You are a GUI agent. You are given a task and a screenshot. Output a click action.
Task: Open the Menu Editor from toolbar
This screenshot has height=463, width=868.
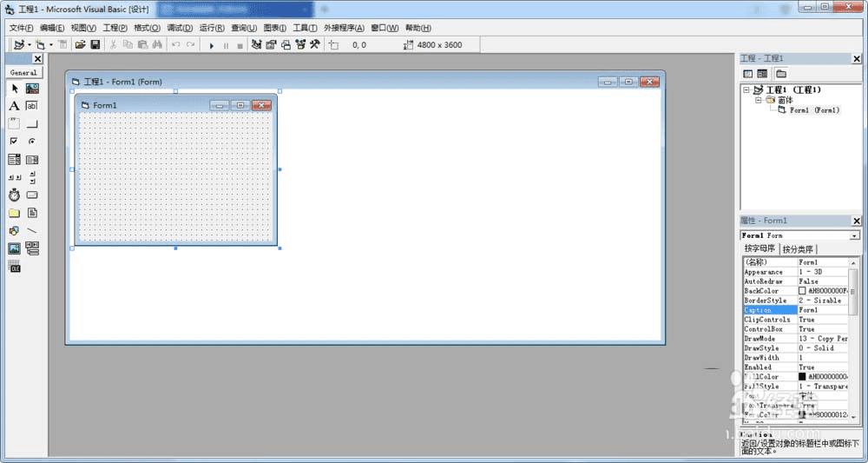[x=62, y=45]
